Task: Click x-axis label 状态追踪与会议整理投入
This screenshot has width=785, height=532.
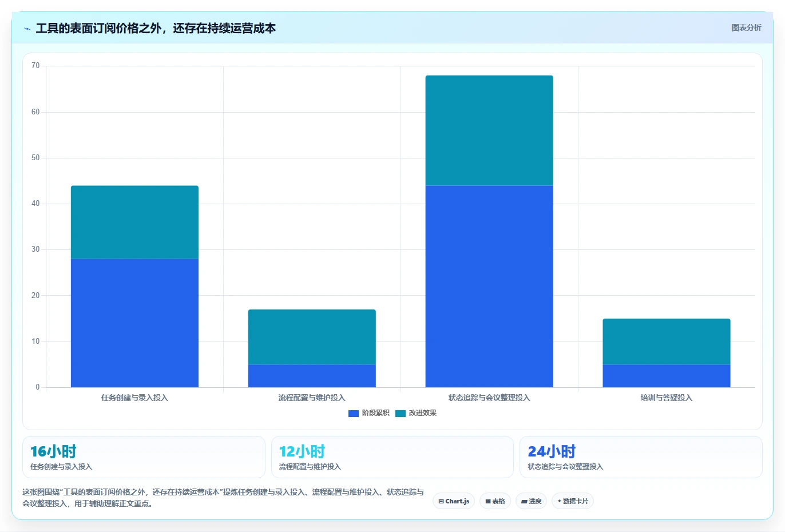Action: coord(489,398)
